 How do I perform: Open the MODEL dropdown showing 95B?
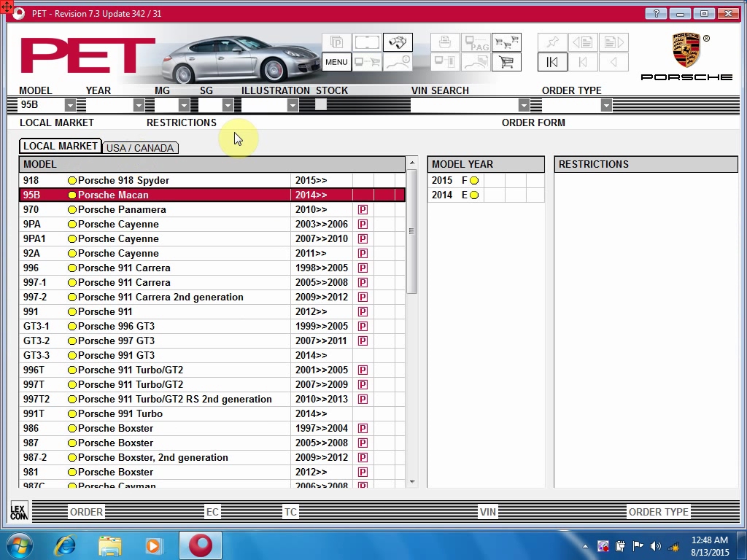(x=70, y=105)
